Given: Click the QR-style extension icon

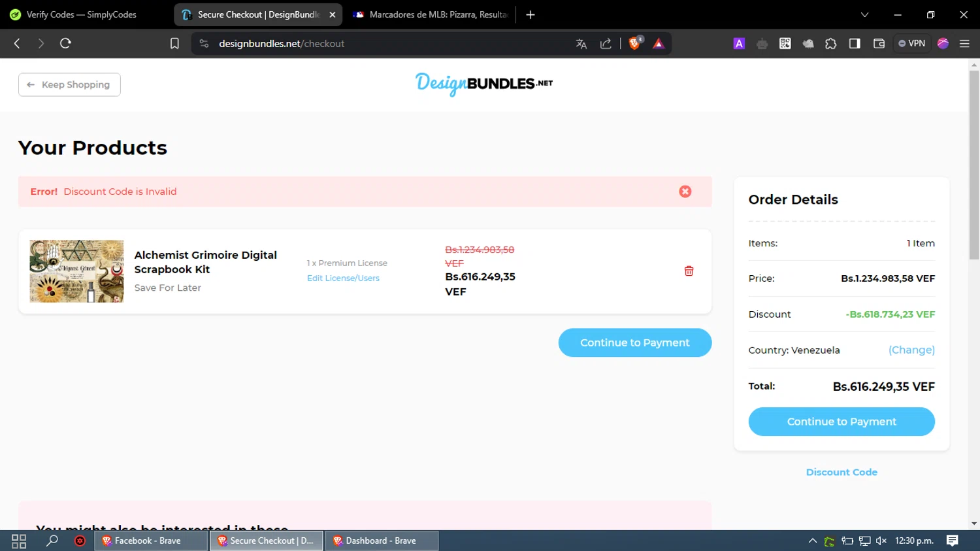Looking at the screenshot, I should tap(785, 43).
